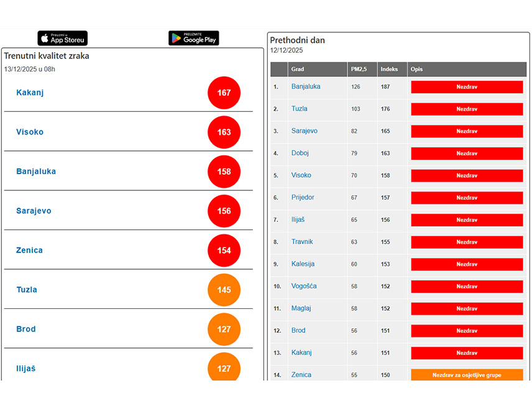Click Tuzla's orange 145 index circle
The width and height of the screenshot is (532, 409).
click(x=224, y=290)
